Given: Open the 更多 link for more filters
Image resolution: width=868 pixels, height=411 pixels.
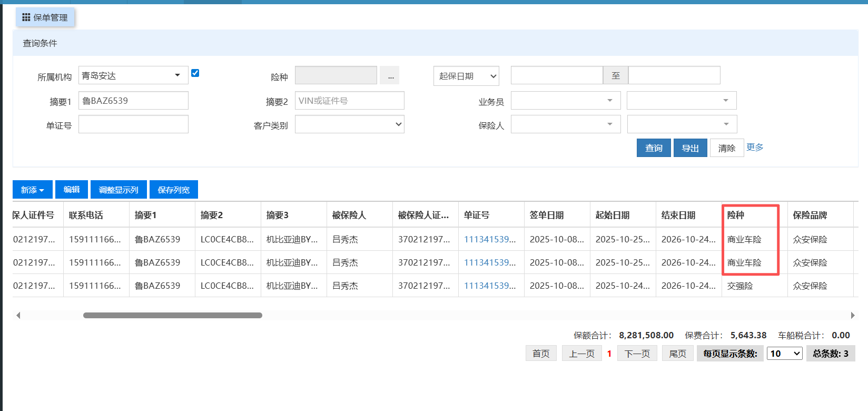Looking at the screenshot, I should click(x=755, y=148).
